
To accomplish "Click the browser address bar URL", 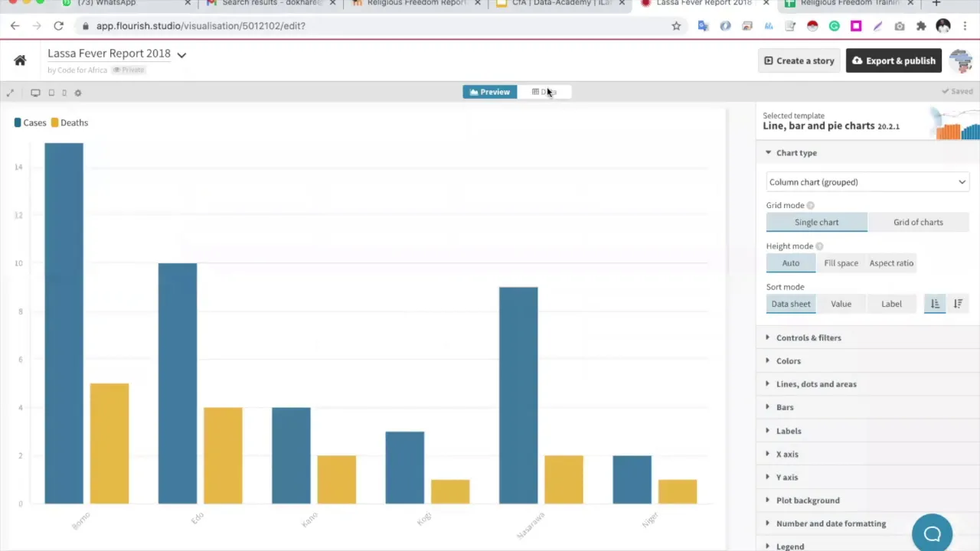I will click(201, 26).
